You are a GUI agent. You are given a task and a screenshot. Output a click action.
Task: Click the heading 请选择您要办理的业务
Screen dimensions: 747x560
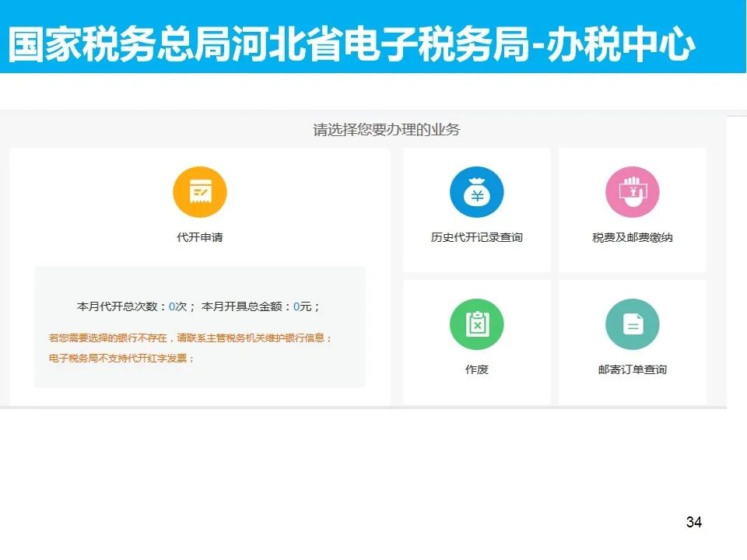pyautogui.click(x=387, y=130)
